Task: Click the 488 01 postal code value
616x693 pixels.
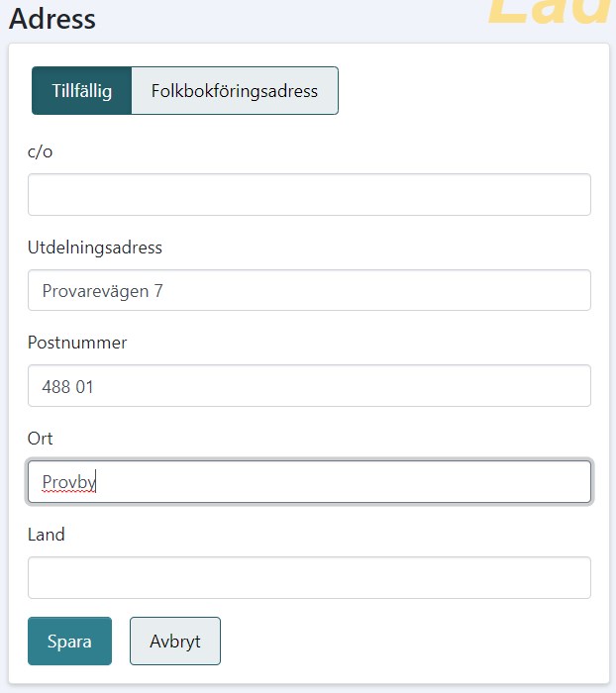Action: (67, 387)
